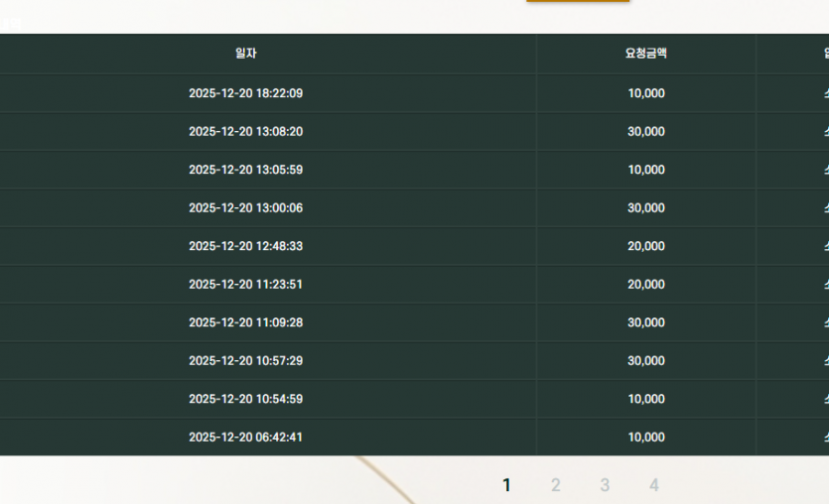Click the 20,000 amount in the 12:48:33 row
The image size is (829, 504).
(x=646, y=246)
